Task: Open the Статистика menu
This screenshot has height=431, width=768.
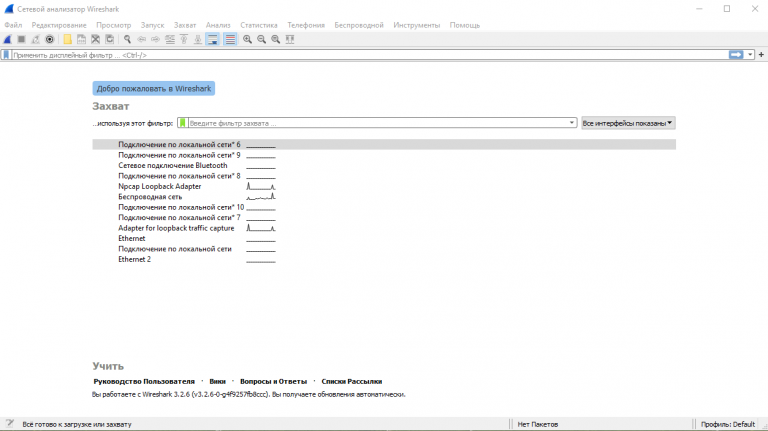Action: [259, 25]
